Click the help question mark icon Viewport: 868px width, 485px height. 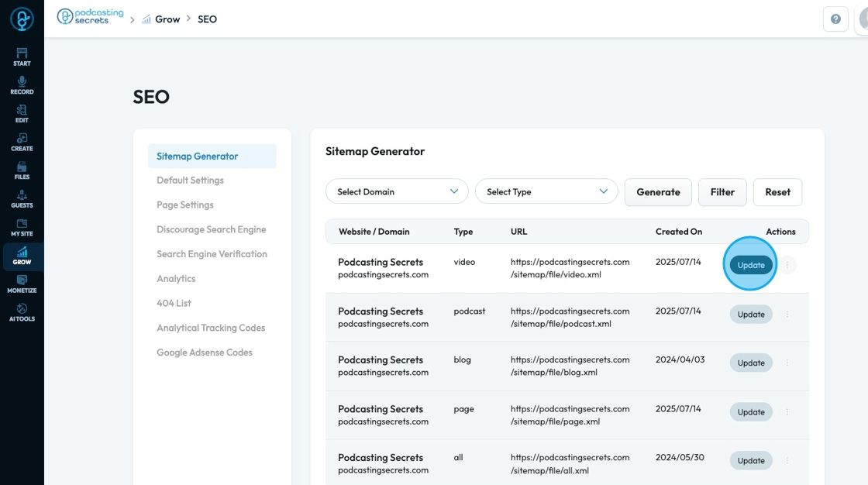[835, 19]
